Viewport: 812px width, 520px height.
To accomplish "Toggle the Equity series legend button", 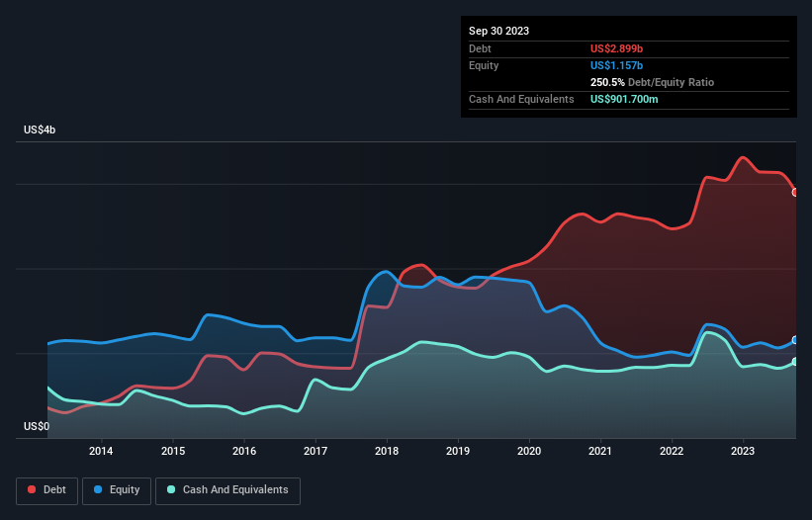I will click(117, 490).
